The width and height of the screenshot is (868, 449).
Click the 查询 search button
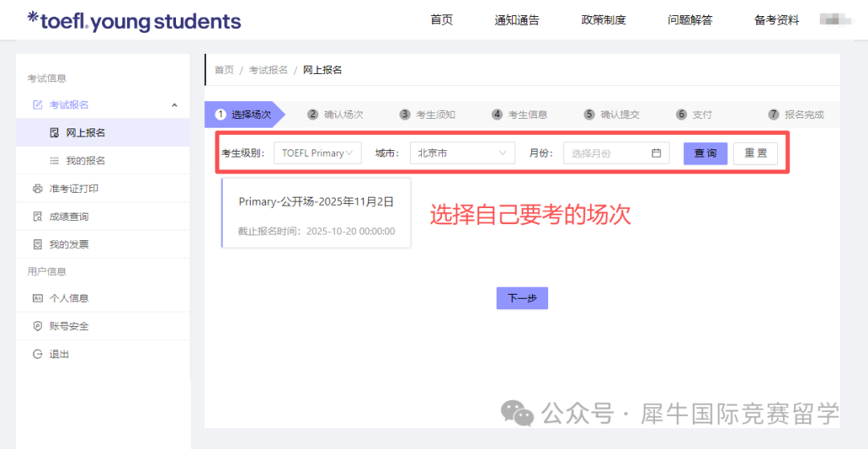click(706, 153)
